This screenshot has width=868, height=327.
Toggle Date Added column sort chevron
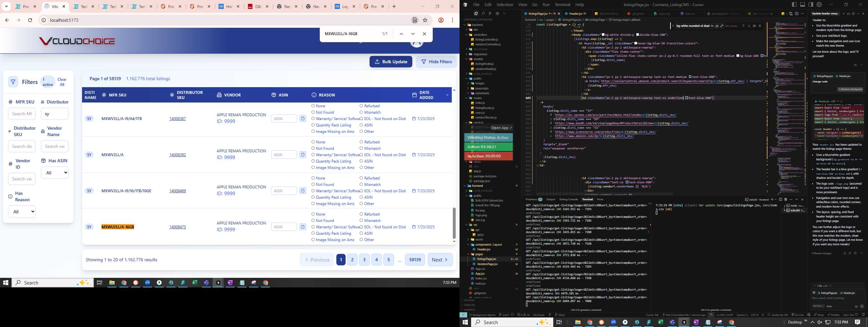(x=447, y=95)
